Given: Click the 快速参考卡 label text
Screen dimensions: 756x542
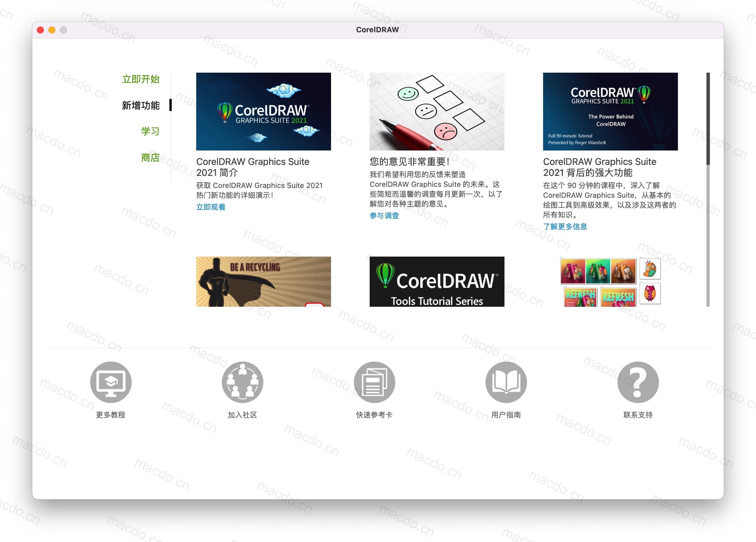Looking at the screenshot, I should (x=374, y=415).
